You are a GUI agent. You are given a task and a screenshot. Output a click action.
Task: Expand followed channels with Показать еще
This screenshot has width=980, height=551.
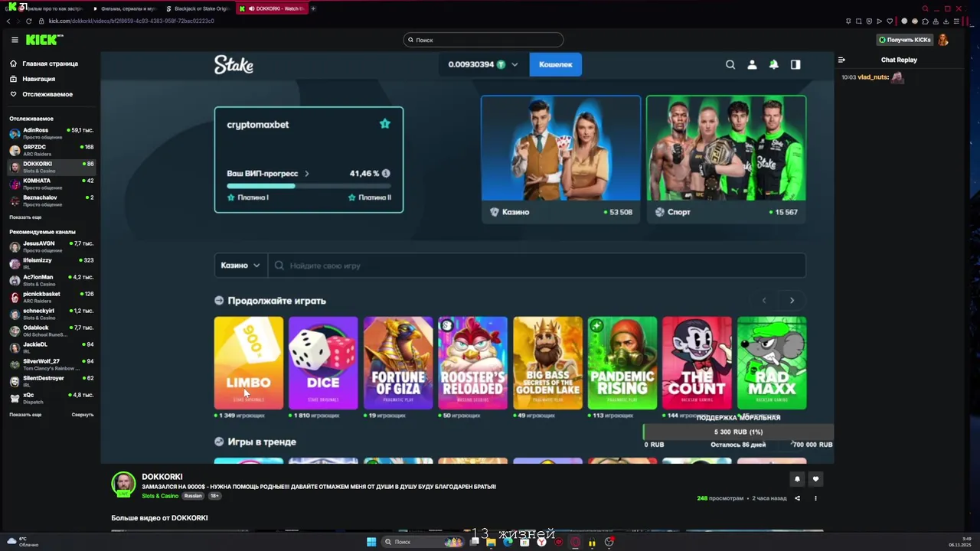[25, 217]
